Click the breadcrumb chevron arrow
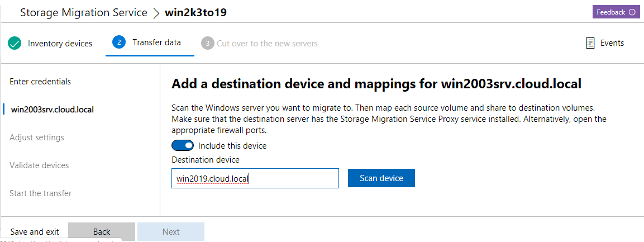 [x=156, y=13]
